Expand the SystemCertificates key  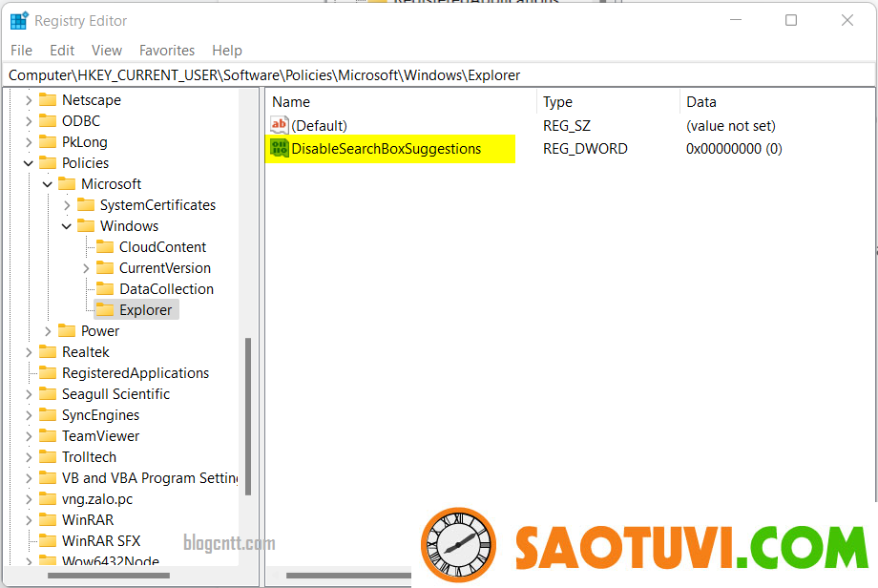coord(67,205)
